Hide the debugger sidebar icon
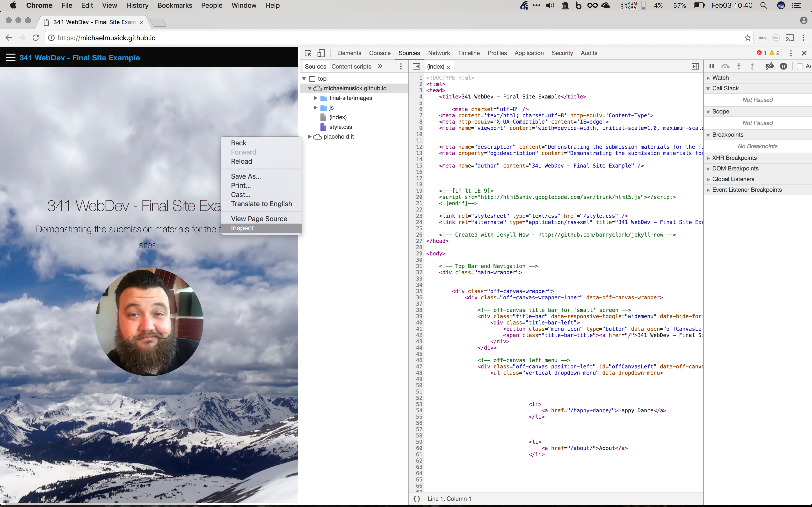Image resolution: width=812 pixels, height=507 pixels. pos(695,66)
